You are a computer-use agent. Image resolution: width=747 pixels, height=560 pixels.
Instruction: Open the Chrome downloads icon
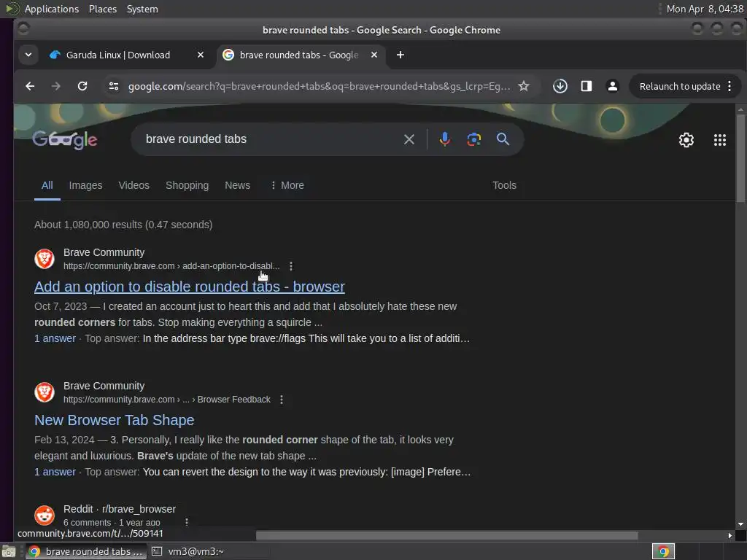click(560, 86)
